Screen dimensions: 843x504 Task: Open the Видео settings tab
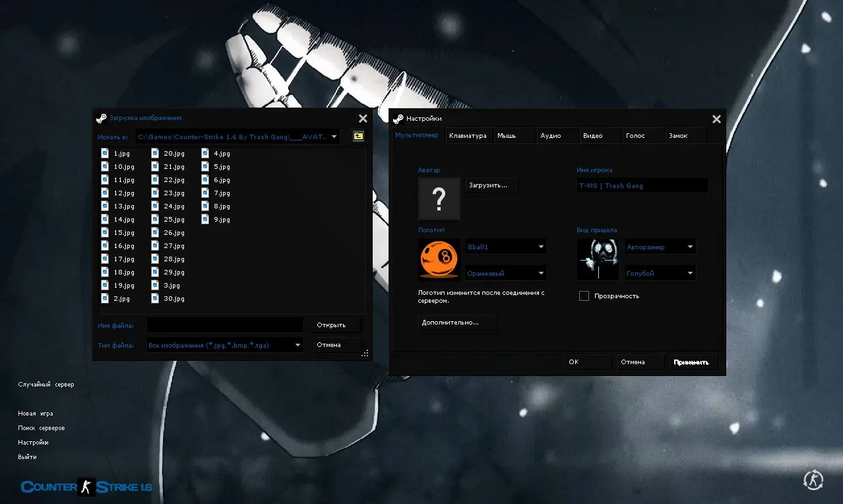click(x=592, y=136)
